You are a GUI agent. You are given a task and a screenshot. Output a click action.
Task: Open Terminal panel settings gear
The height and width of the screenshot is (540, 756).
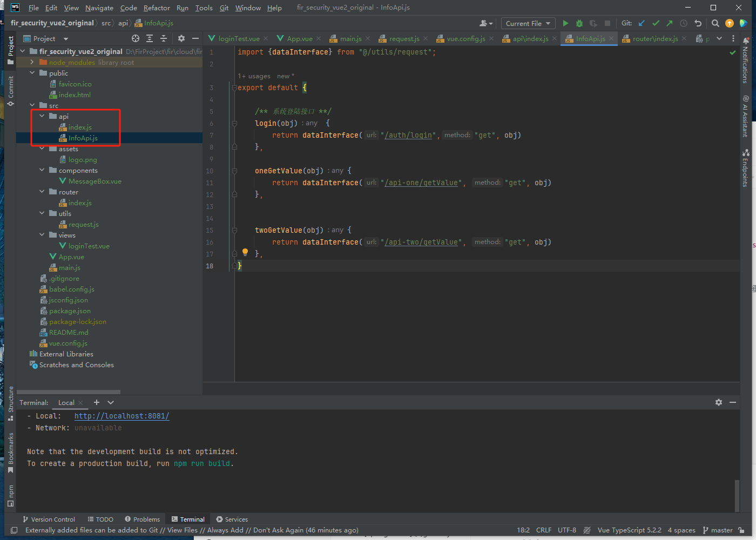pyautogui.click(x=719, y=402)
